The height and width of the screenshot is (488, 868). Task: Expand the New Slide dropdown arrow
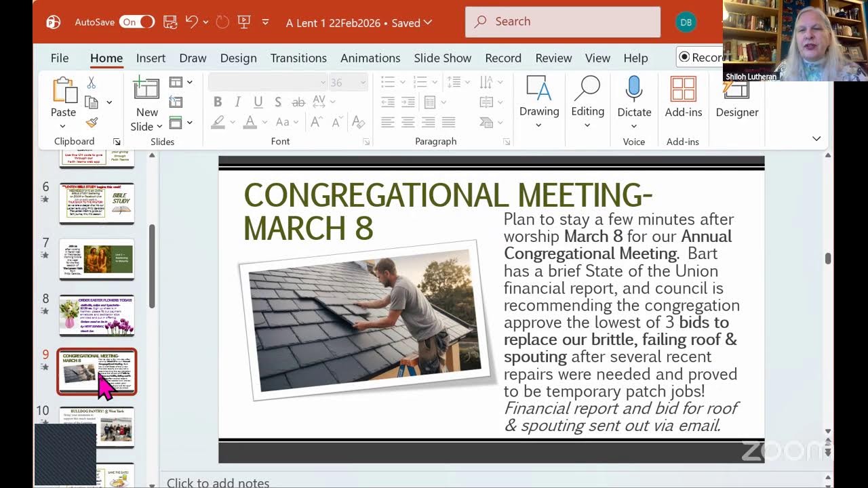point(159,127)
